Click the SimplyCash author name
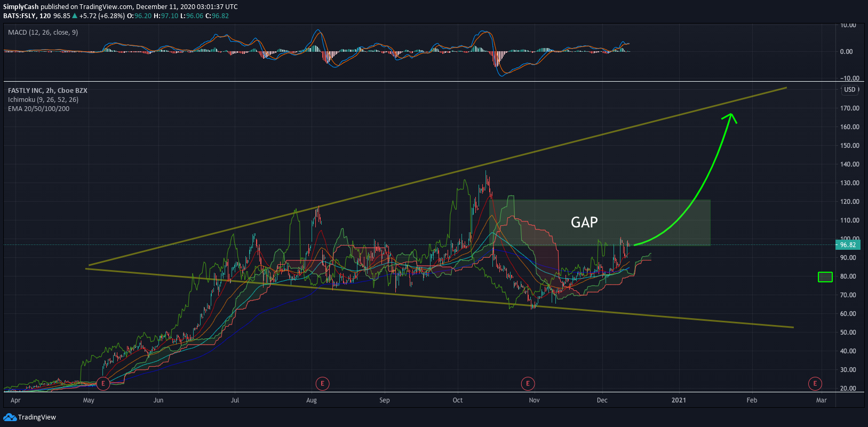868x427 pixels. (x=21, y=7)
